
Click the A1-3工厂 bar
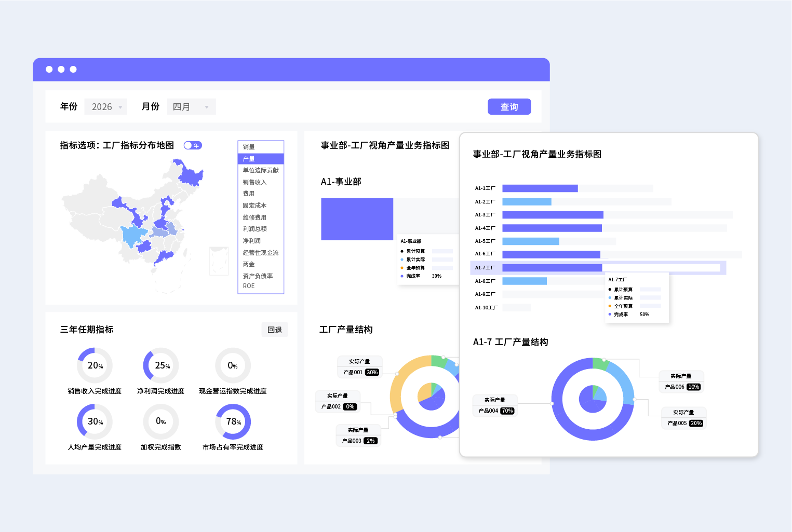point(553,215)
